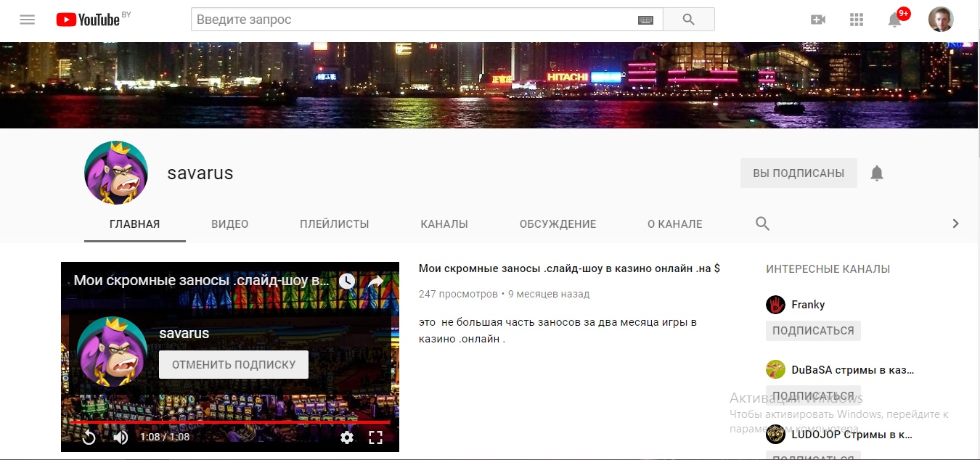
Task: Toggle channel notification bell for savarus
Action: tap(877, 173)
